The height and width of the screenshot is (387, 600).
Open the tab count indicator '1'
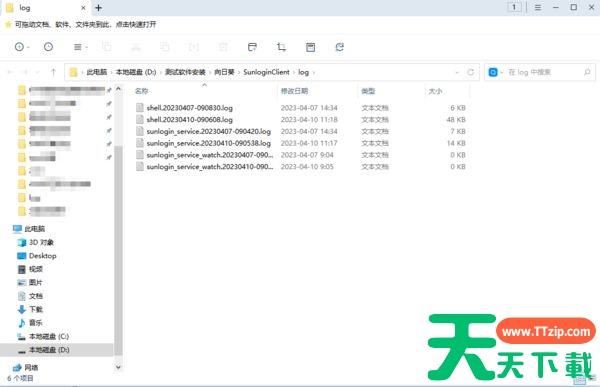(514, 7)
